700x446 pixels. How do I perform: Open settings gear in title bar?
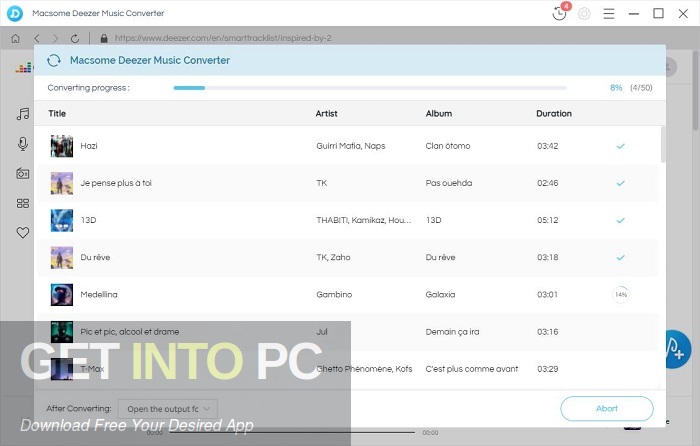click(584, 13)
